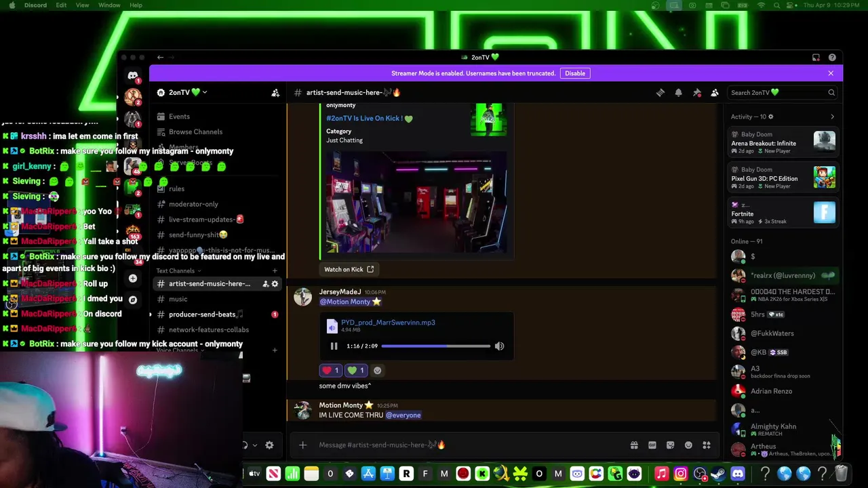The height and width of the screenshot is (488, 868).
Task: Click the search magnifier in Search 2onTV box
Action: (831, 93)
